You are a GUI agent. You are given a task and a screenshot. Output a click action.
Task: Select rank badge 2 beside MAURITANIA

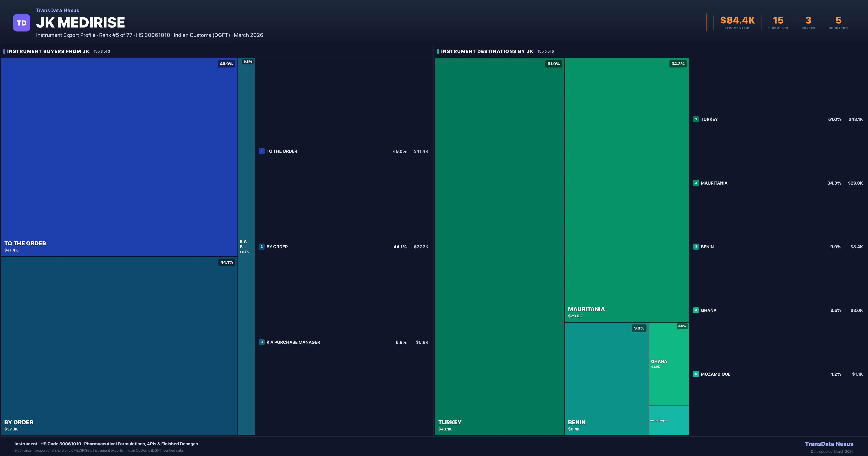tap(696, 183)
